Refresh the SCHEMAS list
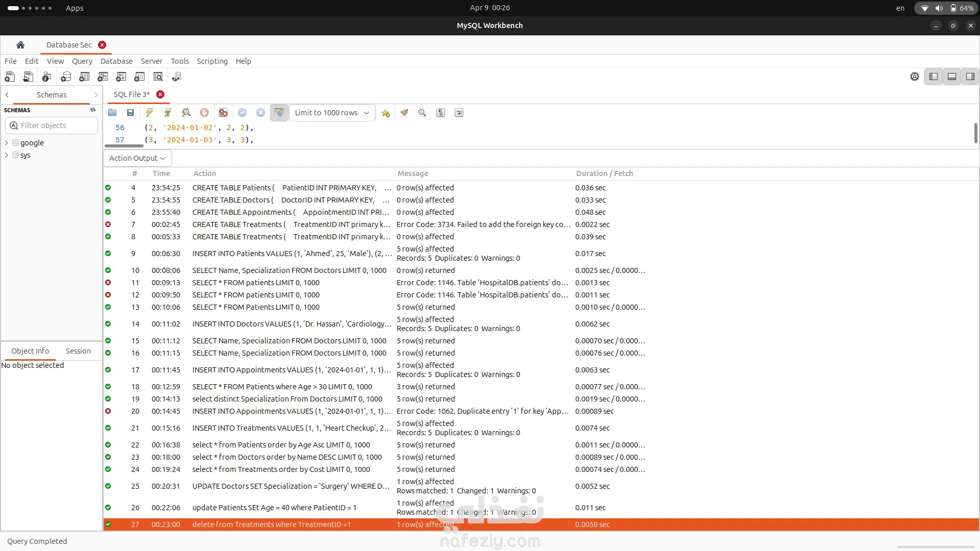 (93, 110)
